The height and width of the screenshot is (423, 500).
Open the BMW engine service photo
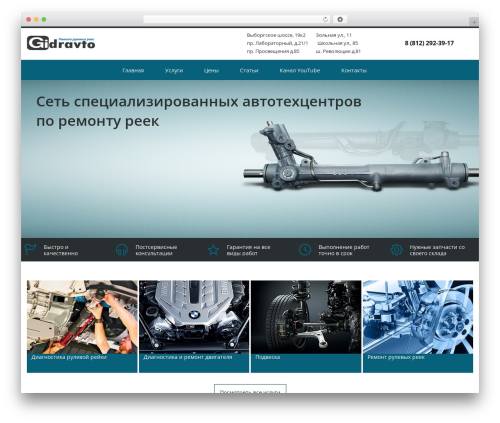(194, 317)
